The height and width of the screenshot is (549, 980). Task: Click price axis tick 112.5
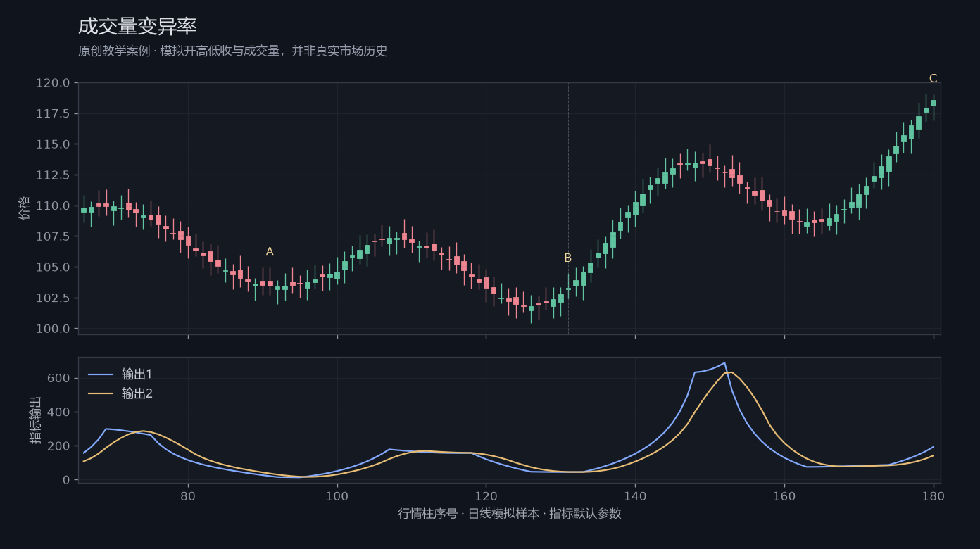click(54, 175)
